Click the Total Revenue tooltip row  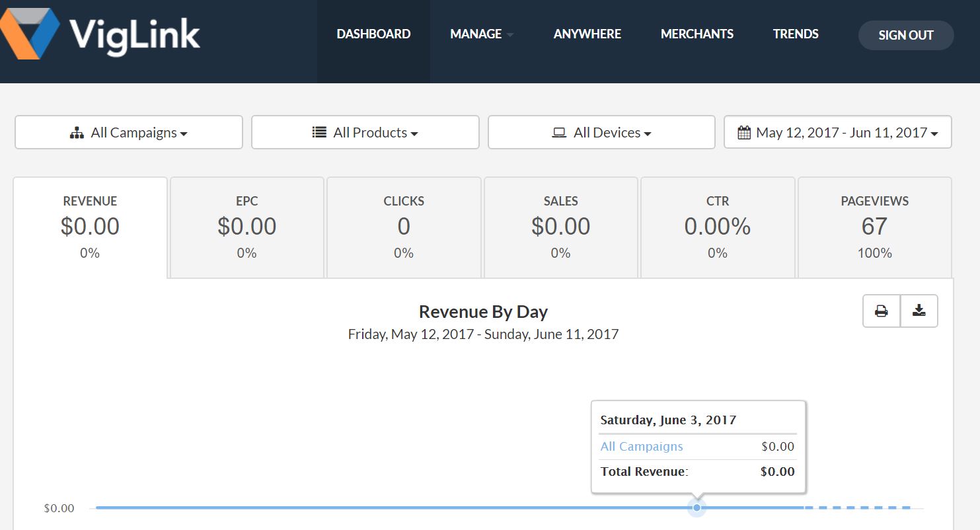click(x=697, y=472)
